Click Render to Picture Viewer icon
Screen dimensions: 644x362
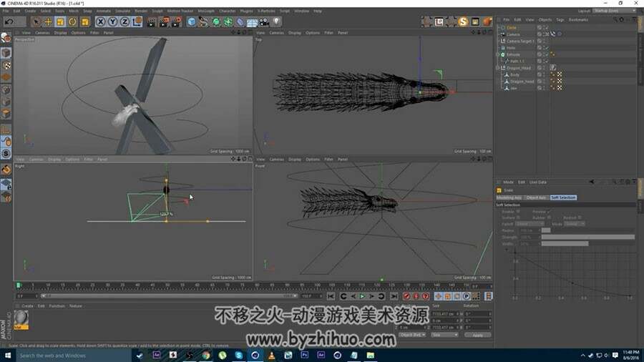point(164,21)
